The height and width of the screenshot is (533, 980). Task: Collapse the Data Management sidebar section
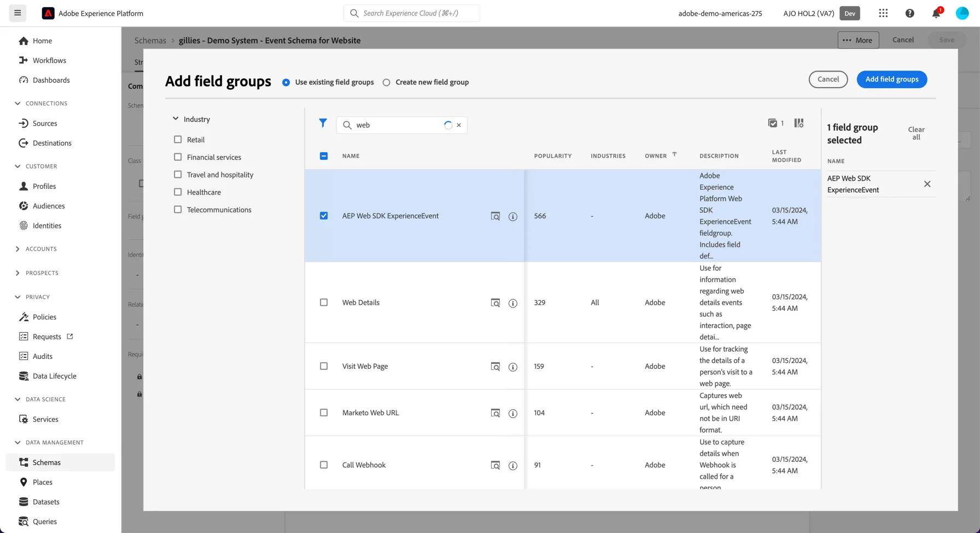(x=17, y=443)
